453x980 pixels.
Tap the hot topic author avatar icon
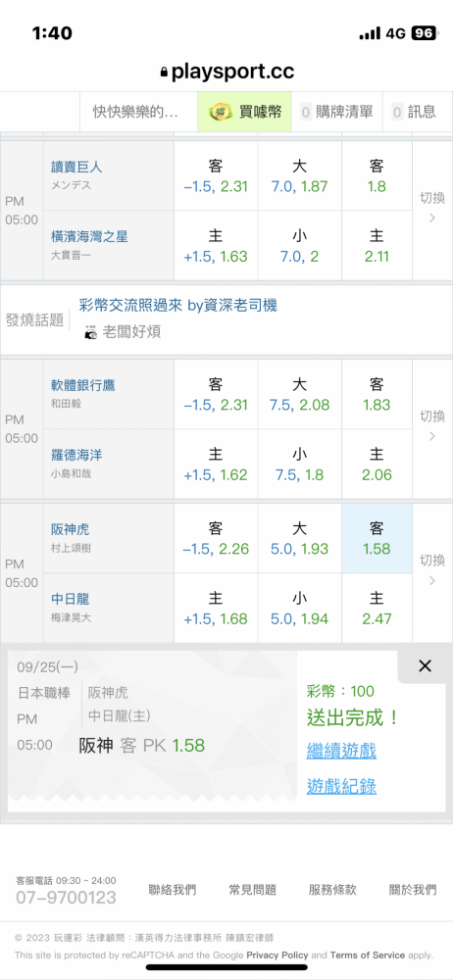point(90,332)
